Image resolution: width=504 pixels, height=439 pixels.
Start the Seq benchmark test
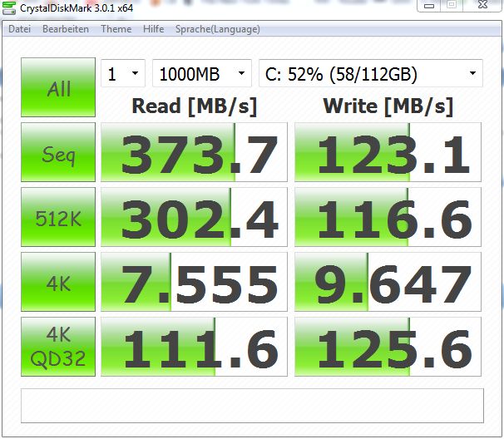pyautogui.click(x=58, y=152)
